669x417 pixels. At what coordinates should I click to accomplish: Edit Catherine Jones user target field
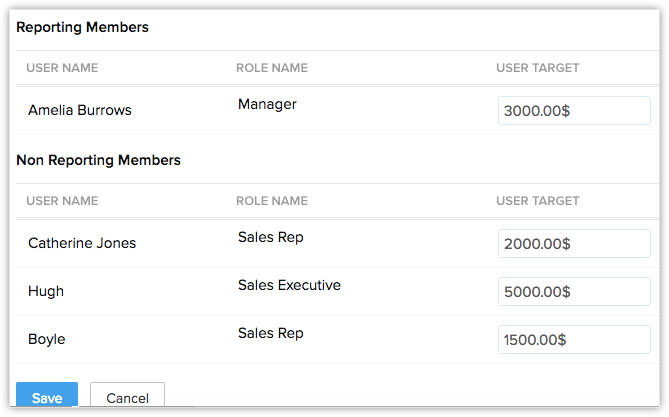(574, 244)
